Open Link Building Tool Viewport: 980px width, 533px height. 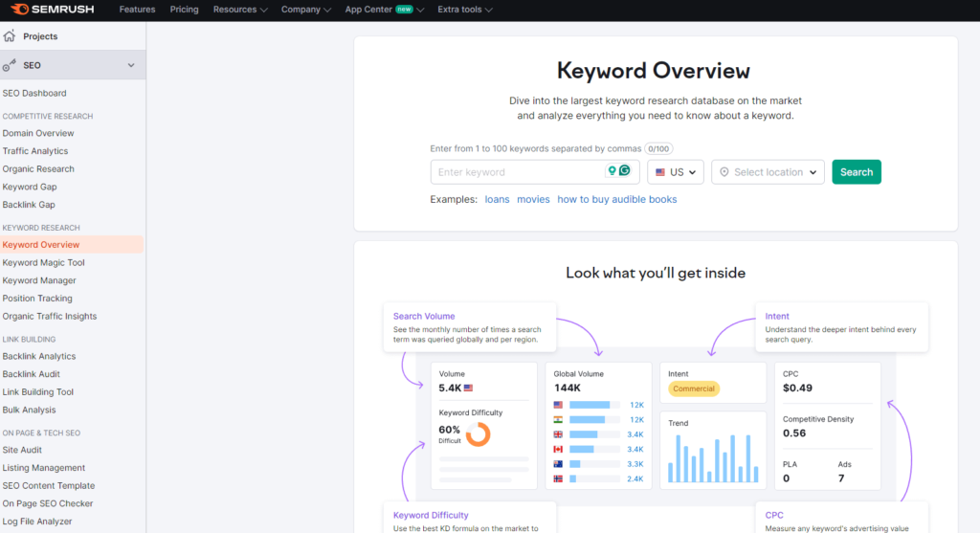[x=38, y=391]
